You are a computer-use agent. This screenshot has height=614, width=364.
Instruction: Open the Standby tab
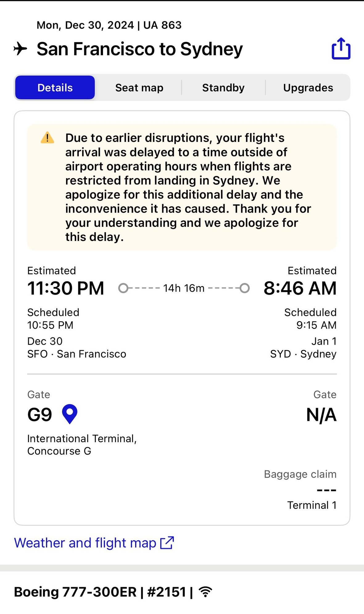coord(223,88)
